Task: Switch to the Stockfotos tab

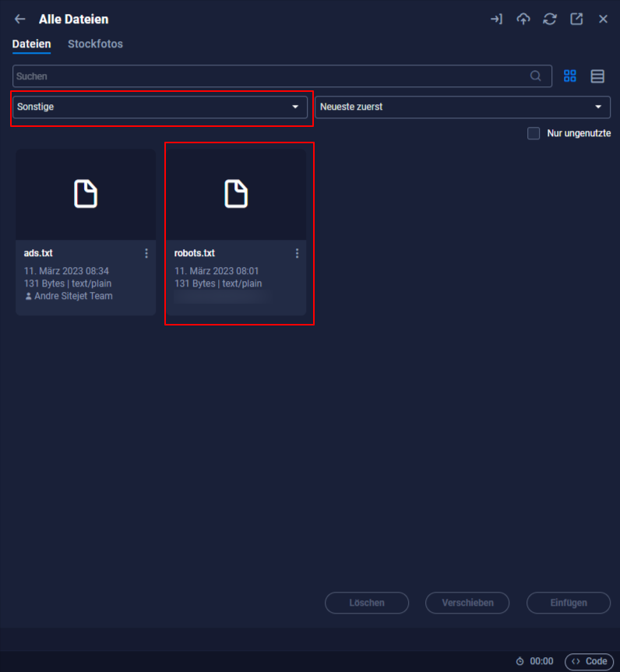Action: (95, 44)
